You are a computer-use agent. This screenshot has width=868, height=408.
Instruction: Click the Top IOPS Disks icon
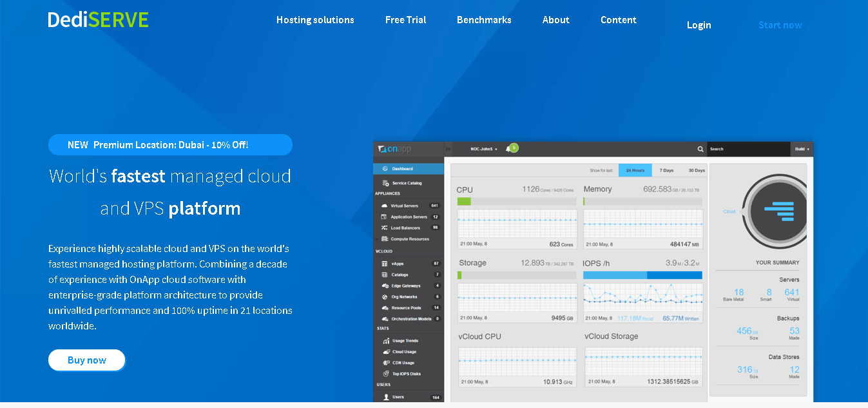click(x=385, y=374)
